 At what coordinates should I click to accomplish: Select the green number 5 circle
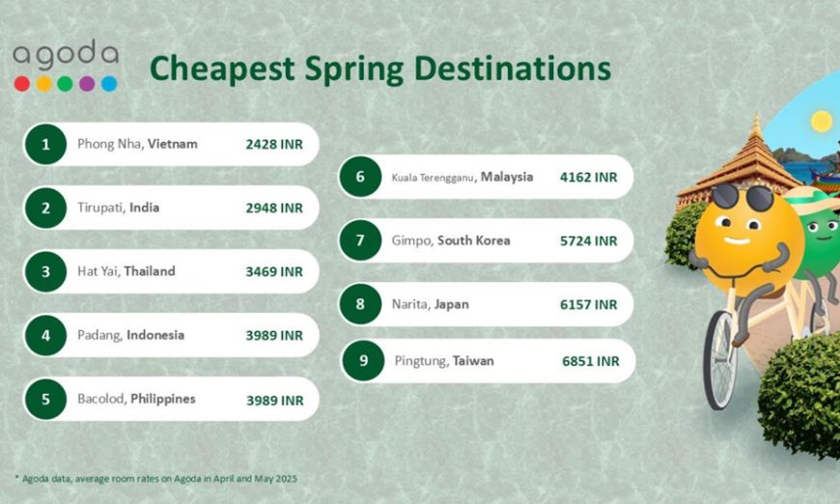coord(45,399)
